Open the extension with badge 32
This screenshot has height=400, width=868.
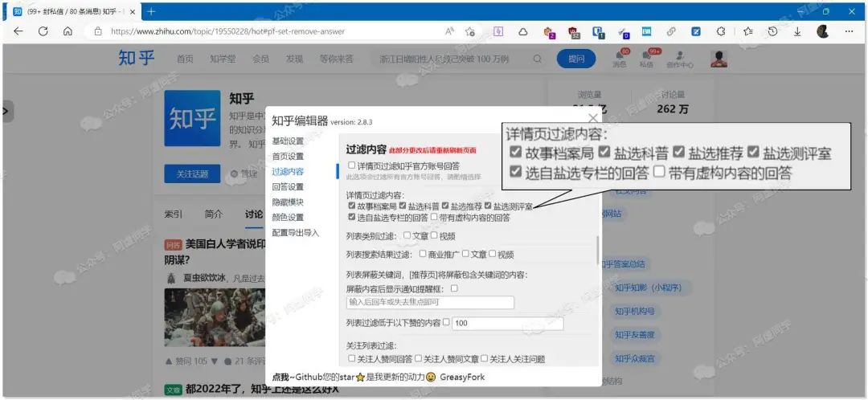[x=574, y=32]
